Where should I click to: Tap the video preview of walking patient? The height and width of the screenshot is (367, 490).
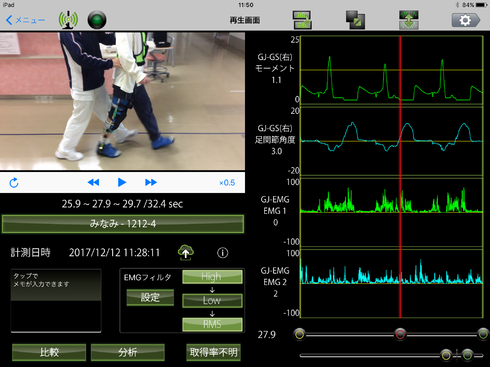click(x=122, y=101)
